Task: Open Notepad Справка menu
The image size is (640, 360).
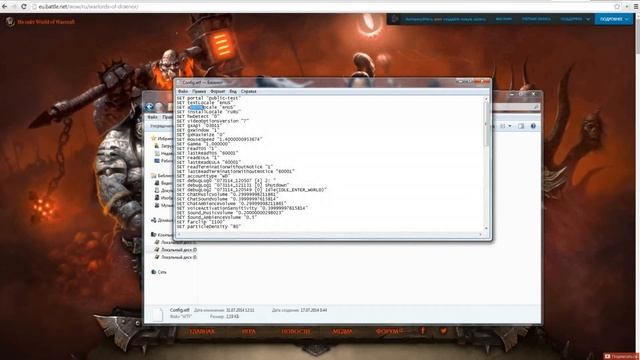Action: point(249,91)
